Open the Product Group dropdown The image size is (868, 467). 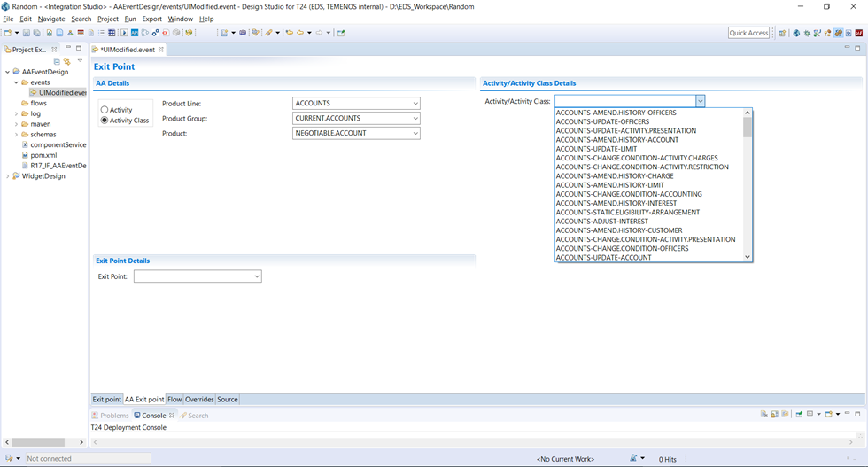[415, 119]
